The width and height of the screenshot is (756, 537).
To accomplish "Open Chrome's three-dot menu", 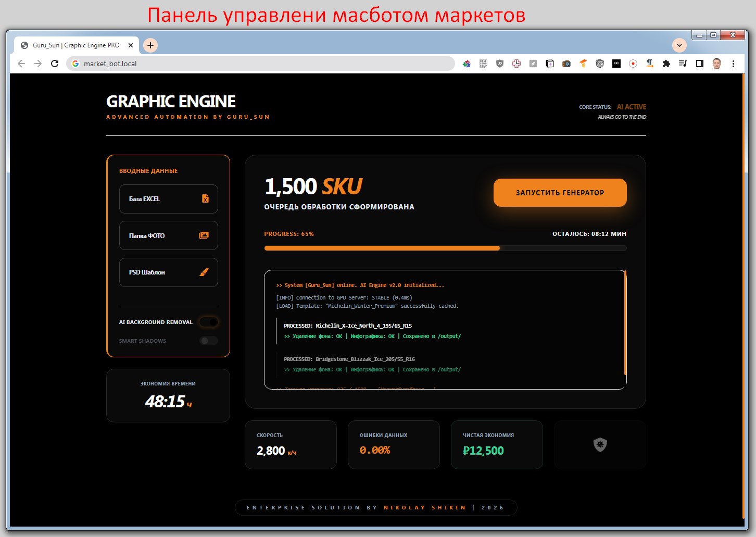I will click(733, 63).
